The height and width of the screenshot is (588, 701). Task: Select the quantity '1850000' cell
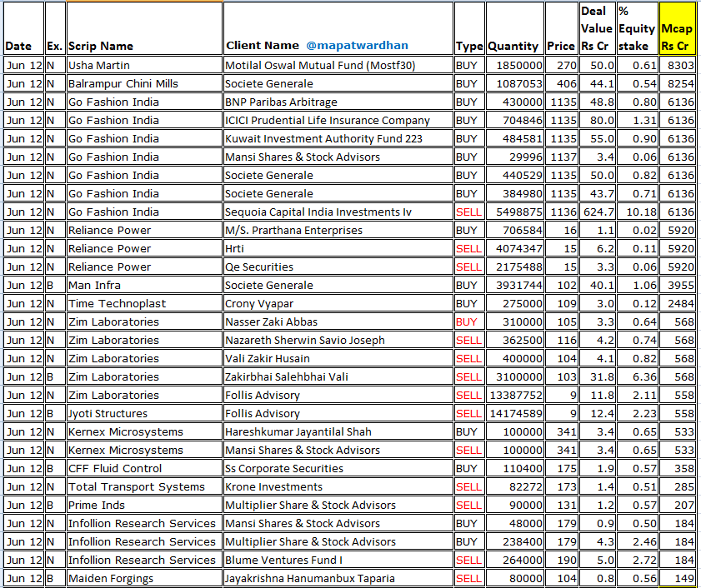515,65
